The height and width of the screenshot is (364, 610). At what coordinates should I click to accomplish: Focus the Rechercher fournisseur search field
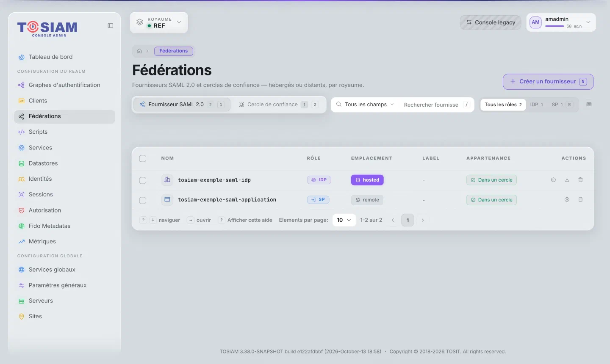431,105
